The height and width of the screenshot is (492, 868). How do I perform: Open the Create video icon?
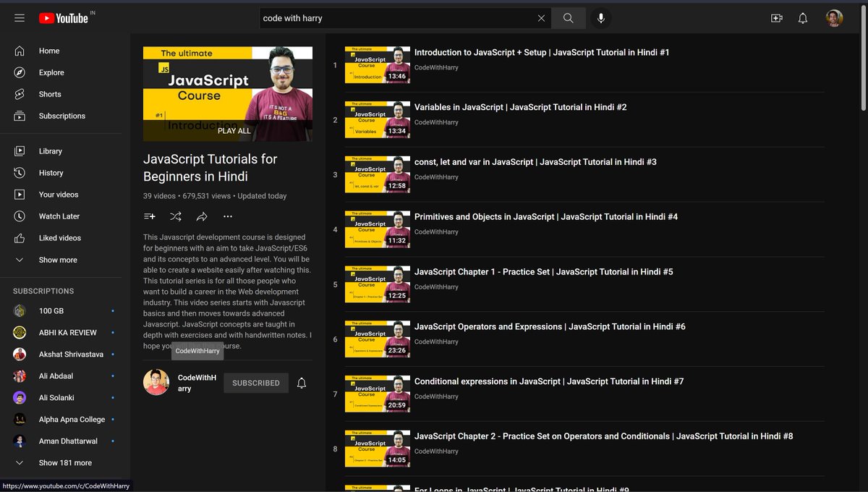click(777, 18)
